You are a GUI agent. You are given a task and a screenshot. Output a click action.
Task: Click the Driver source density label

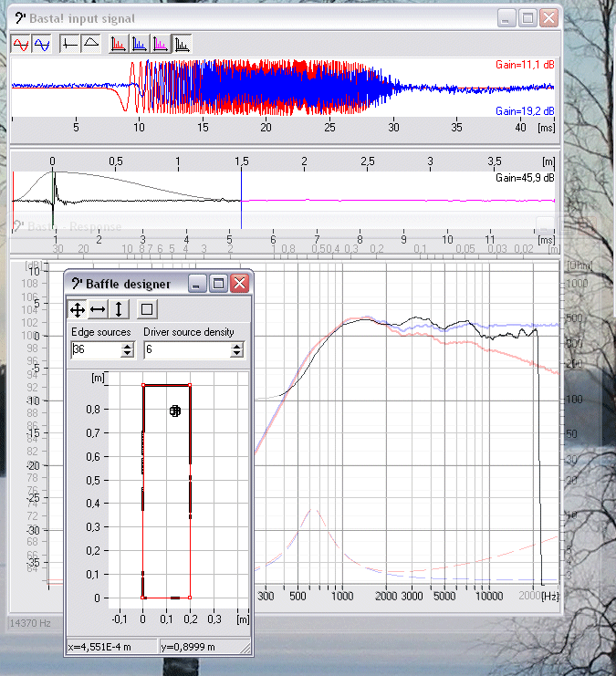(189, 332)
